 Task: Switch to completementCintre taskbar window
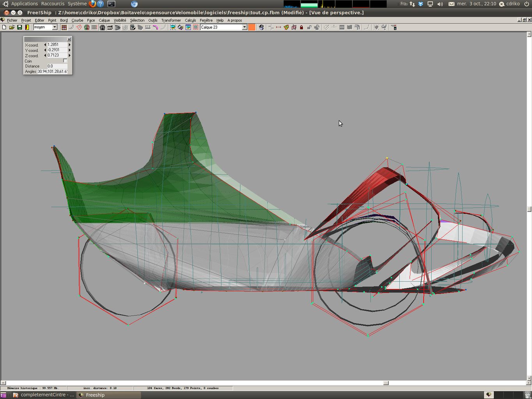click(x=43, y=395)
